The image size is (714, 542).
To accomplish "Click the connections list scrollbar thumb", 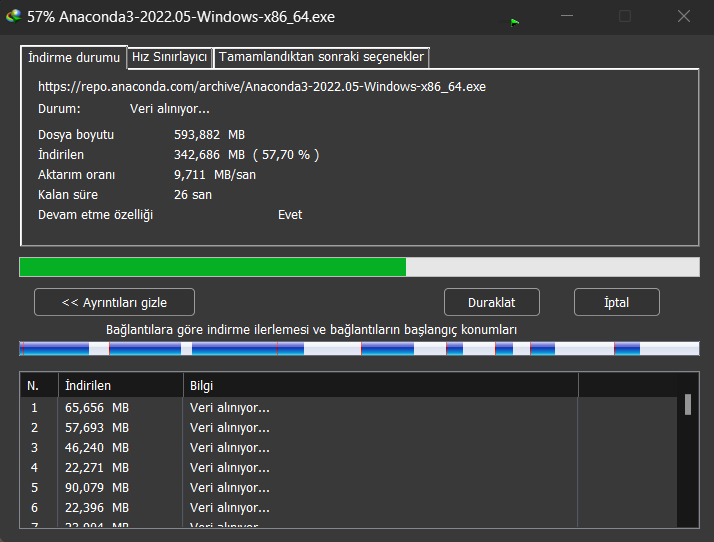I will point(688,404).
